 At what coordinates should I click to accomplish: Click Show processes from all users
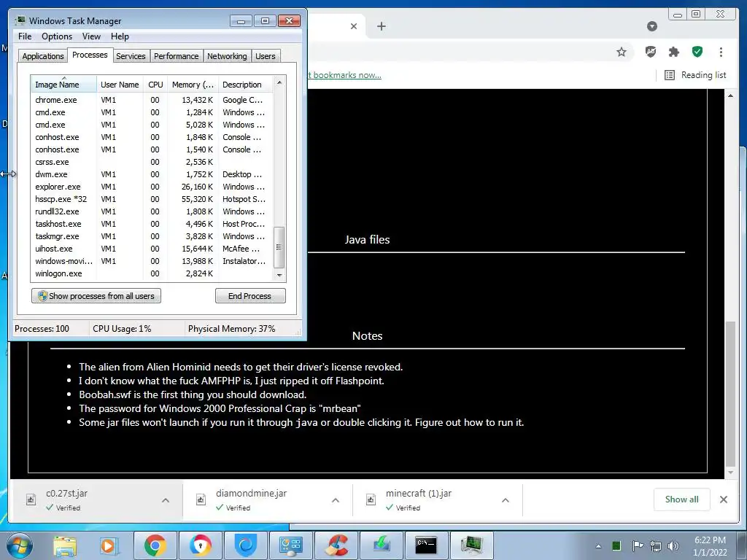pyautogui.click(x=96, y=296)
